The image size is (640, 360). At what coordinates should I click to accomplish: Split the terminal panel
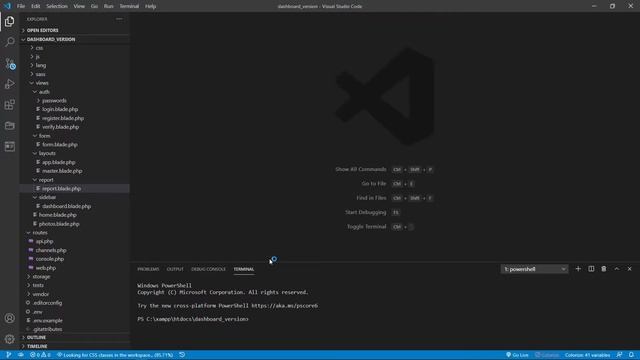point(591,269)
